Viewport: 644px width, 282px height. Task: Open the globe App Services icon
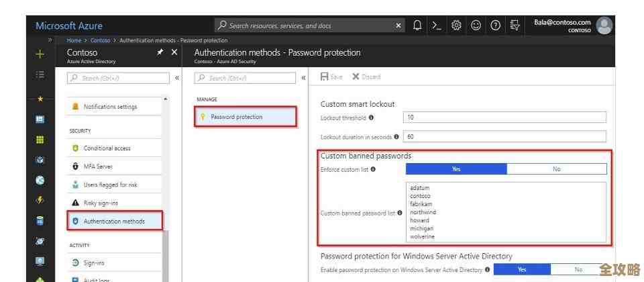tap(40, 180)
